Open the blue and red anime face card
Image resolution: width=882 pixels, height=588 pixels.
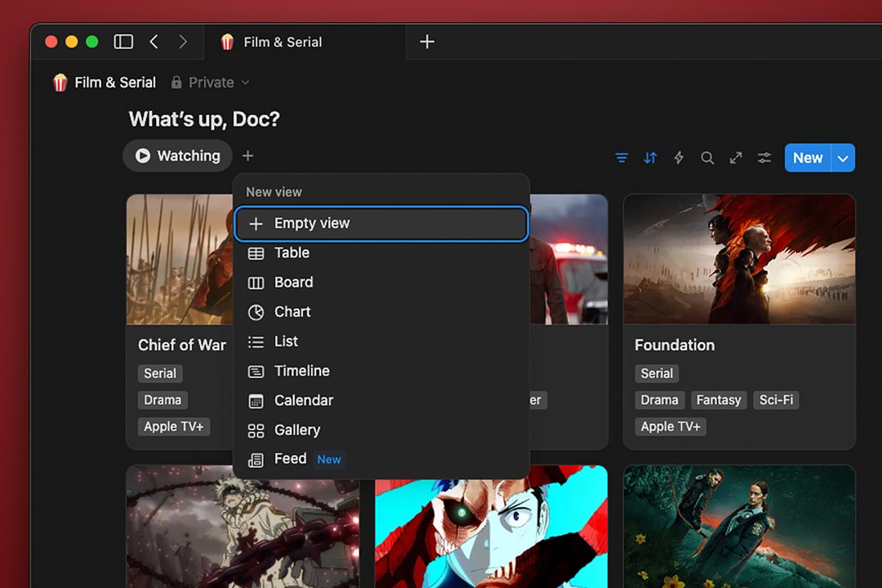pyautogui.click(x=491, y=532)
